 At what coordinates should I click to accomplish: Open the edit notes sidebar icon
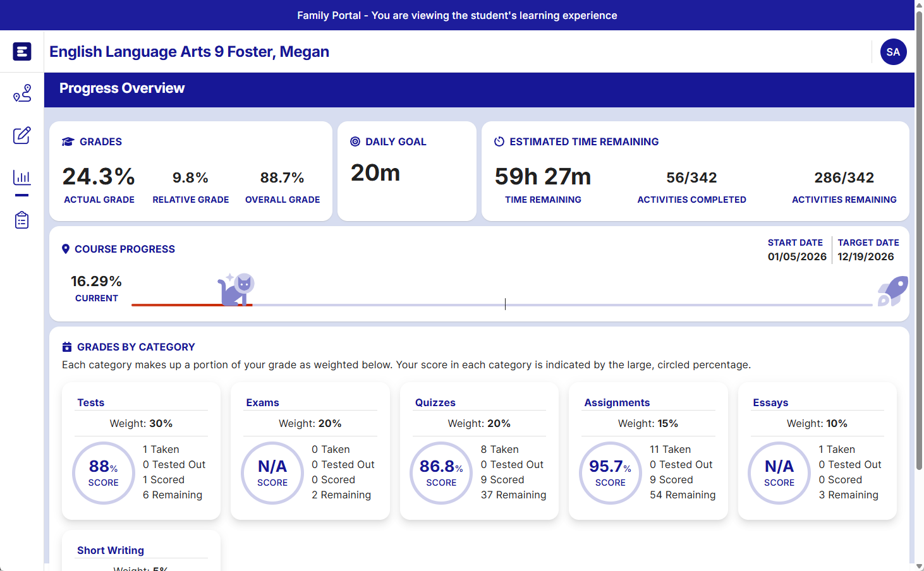[x=22, y=135]
